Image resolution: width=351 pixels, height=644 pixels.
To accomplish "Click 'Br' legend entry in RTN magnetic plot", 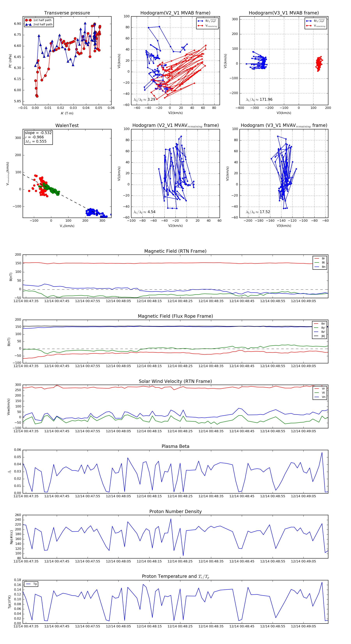I will 320,259.
